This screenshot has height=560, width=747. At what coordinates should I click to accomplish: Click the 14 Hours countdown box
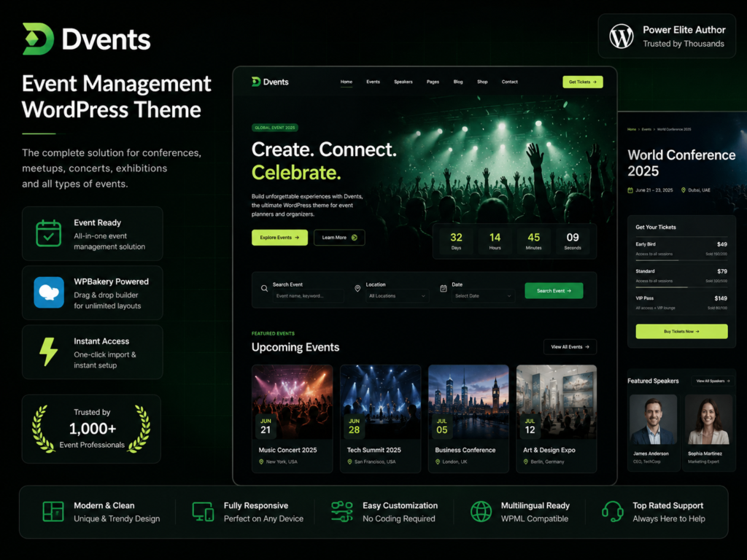495,241
